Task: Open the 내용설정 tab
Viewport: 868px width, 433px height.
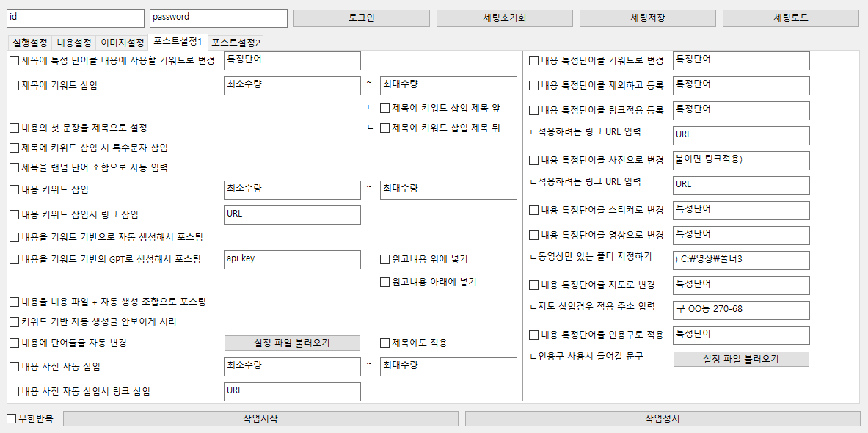Action: coord(75,43)
